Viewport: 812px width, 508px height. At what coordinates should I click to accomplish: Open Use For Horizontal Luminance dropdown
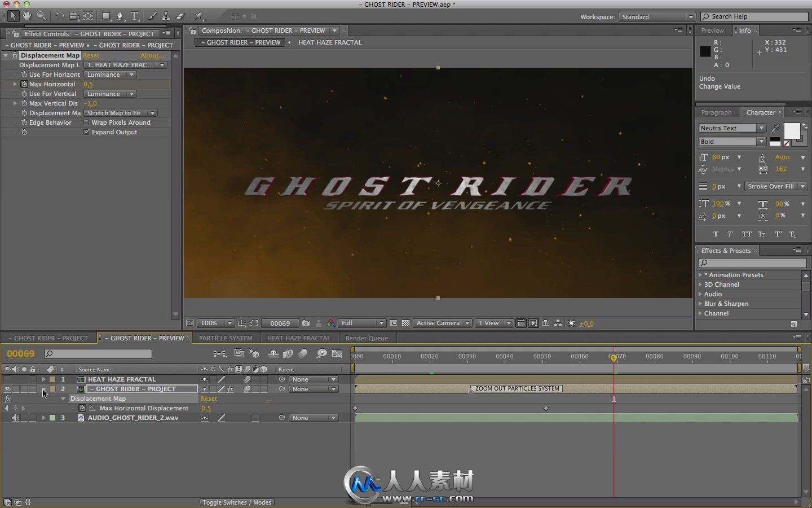click(110, 75)
